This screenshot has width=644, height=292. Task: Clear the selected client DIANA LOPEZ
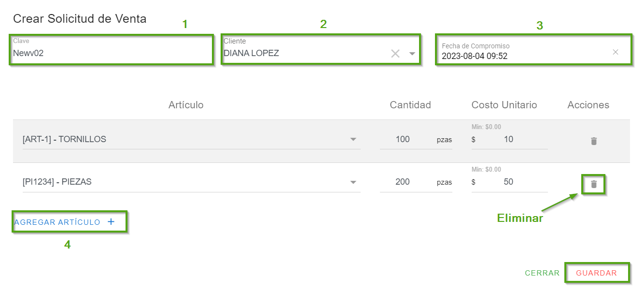click(x=395, y=54)
